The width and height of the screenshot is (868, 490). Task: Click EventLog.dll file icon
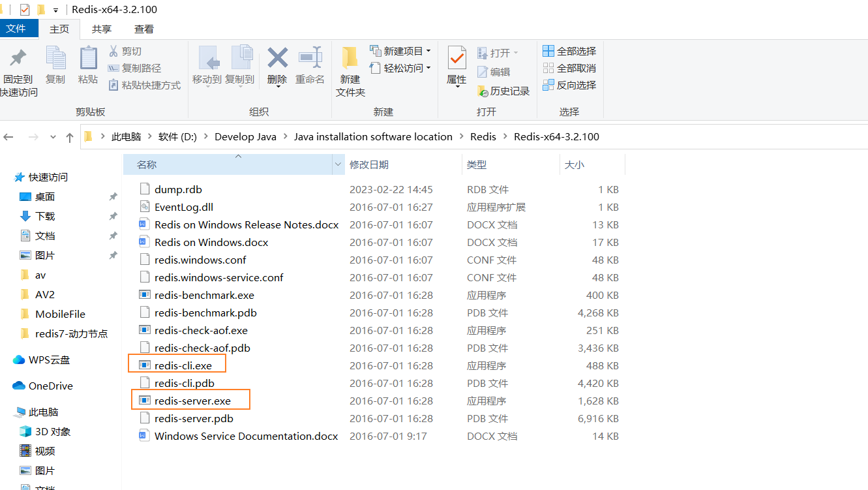click(145, 207)
